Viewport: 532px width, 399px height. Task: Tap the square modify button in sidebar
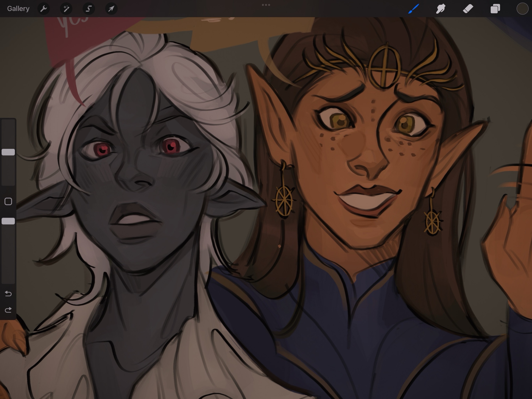(8, 201)
